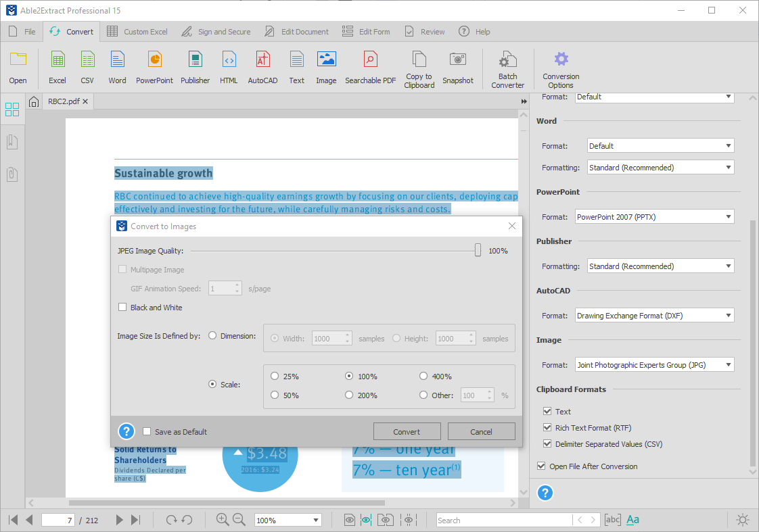Go to the next page
The height and width of the screenshot is (532, 759).
click(x=119, y=520)
